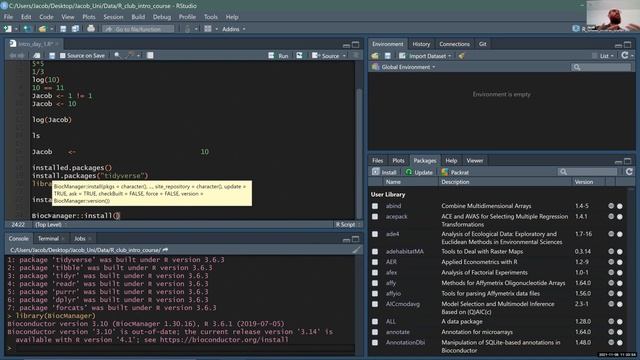Check the adehabitatMA package checkbox
Image resolution: width=640 pixels, height=360 pixels.
(x=375, y=251)
